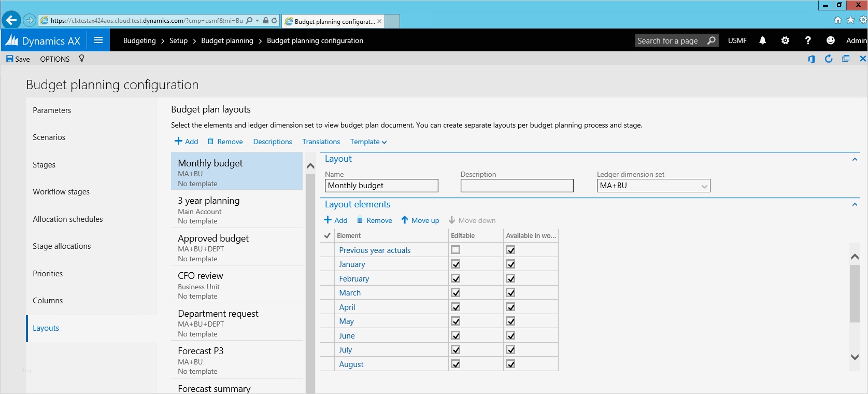
Task: Click the lightbulb icon next to OPTIONS
Action: pos(81,59)
